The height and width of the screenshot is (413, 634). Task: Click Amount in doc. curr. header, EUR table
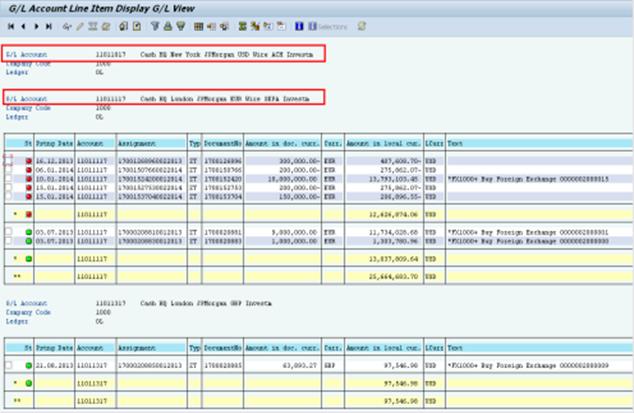point(282,144)
